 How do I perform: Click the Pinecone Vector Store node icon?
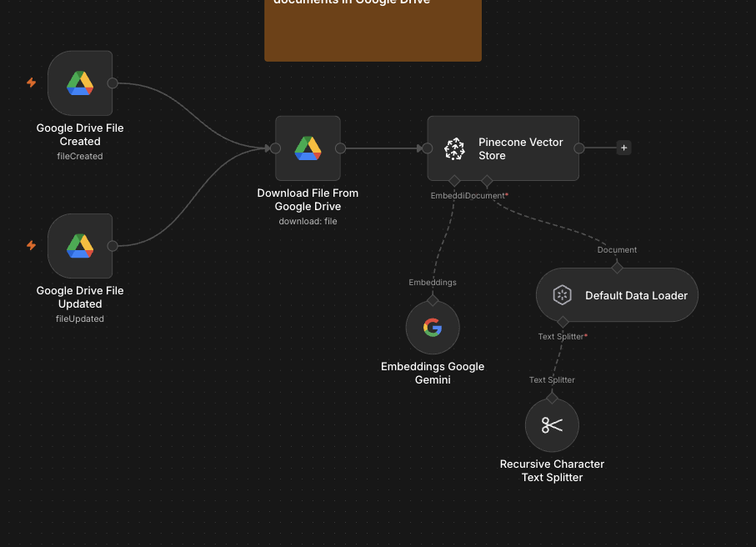(x=454, y=148)
